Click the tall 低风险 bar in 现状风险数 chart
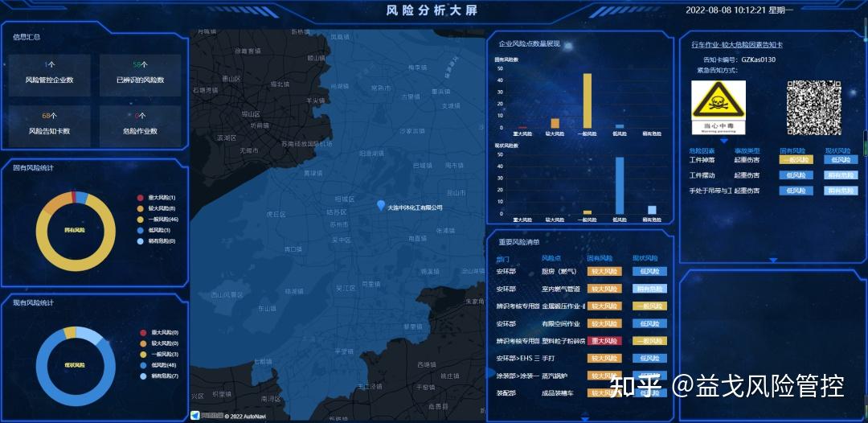 tap(620, 186)
